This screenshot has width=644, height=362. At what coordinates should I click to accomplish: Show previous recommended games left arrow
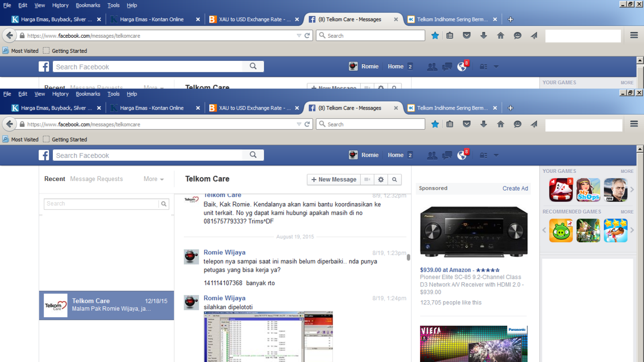click(544, 230)
